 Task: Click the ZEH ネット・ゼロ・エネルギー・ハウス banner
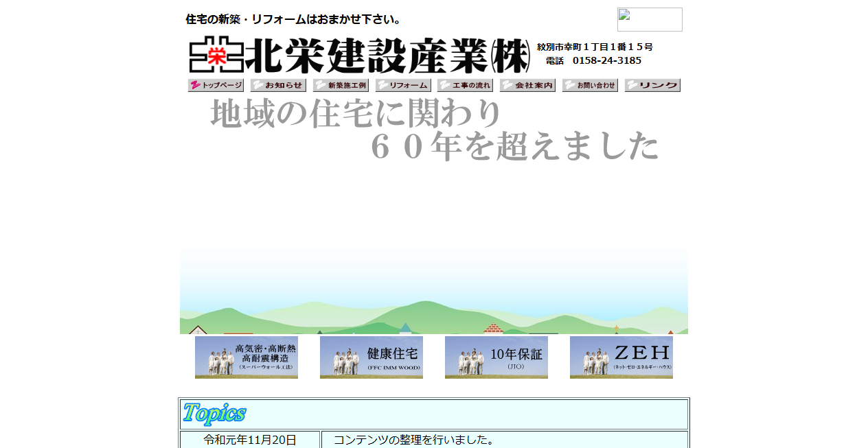click(621, 357)
